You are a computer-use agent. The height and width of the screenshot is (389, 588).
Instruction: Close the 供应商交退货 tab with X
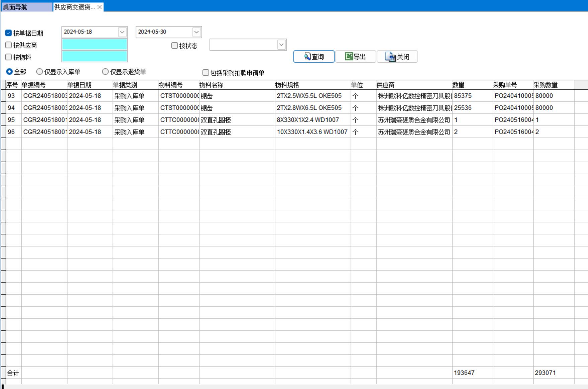coord(99,7)
